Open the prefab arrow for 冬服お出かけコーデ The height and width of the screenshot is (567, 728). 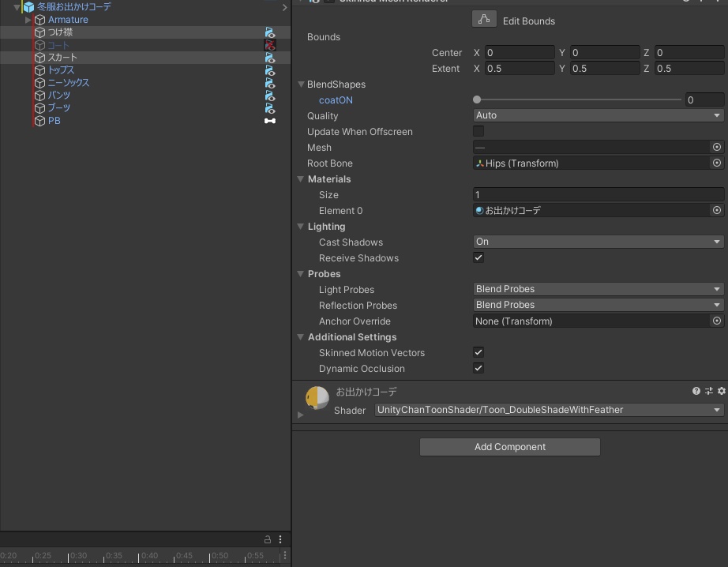284,7
